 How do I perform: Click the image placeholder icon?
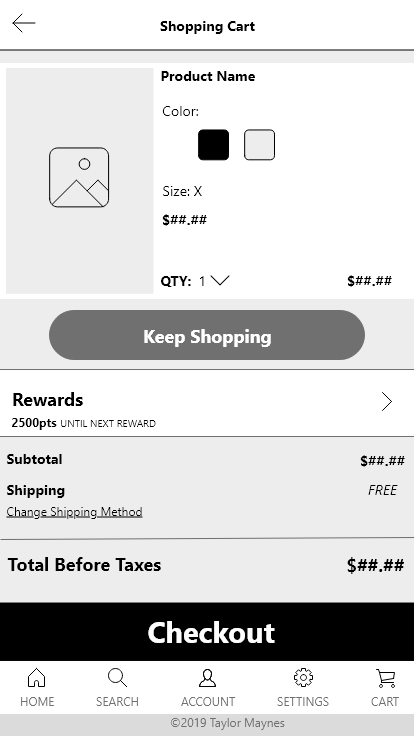79,177
